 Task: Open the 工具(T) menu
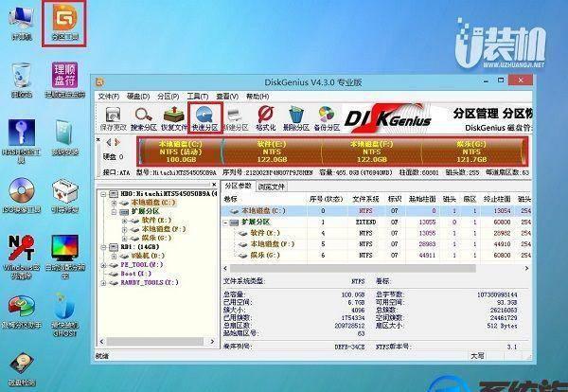(198, 97)
